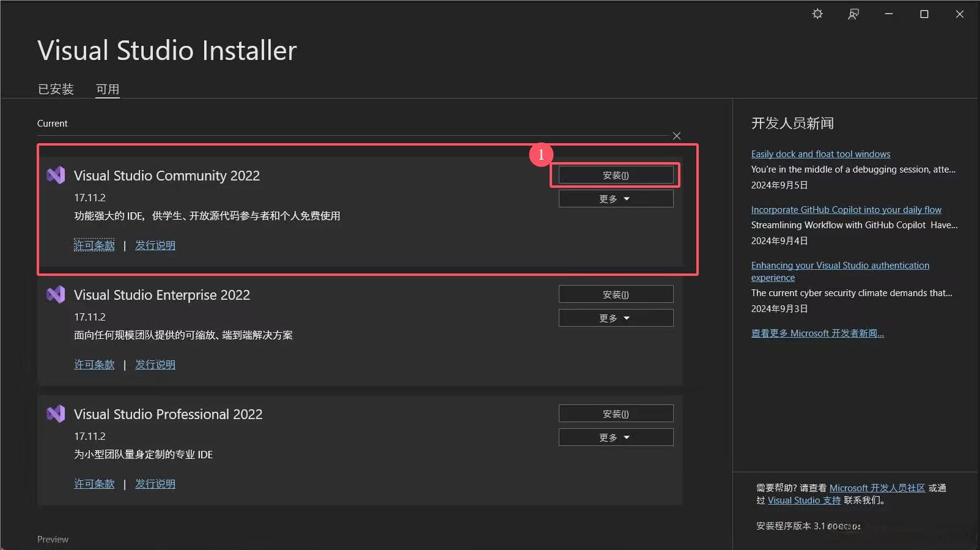Open 发行说明 link for Enterprise 2022
Screen dimensions: 980x550
coord(155,365)
